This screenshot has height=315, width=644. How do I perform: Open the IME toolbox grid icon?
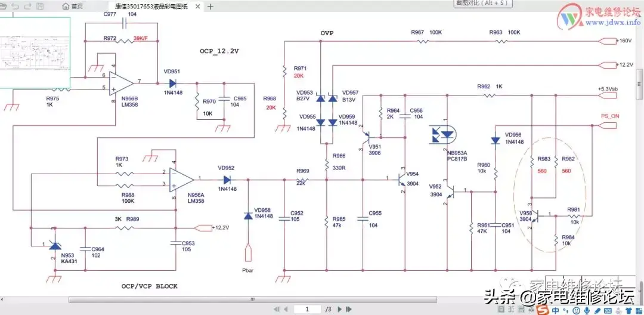(639, 310)
